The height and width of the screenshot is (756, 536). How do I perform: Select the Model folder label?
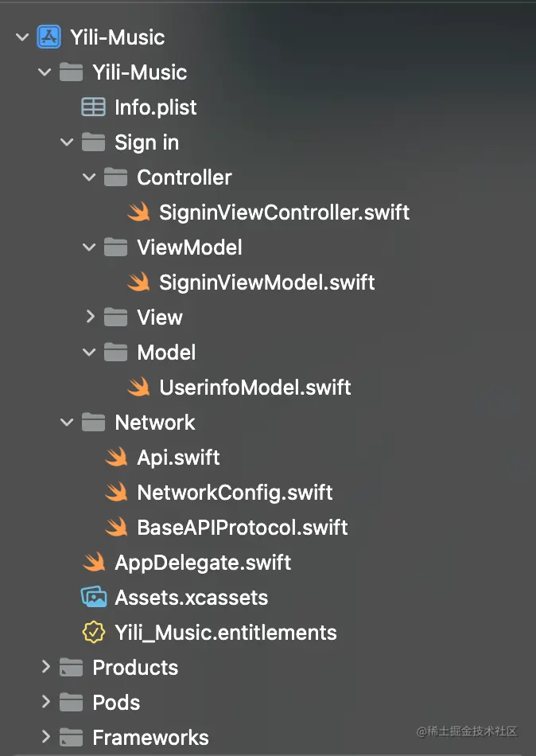pyautogui.click(x=166, y=353)
